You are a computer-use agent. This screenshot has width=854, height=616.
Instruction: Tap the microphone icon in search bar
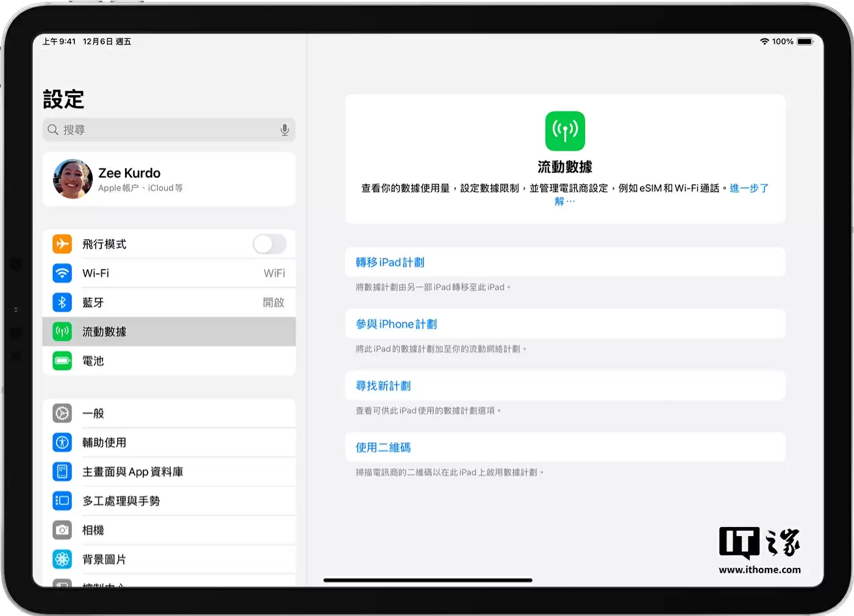pyautogui.click(x=284, y=130)
